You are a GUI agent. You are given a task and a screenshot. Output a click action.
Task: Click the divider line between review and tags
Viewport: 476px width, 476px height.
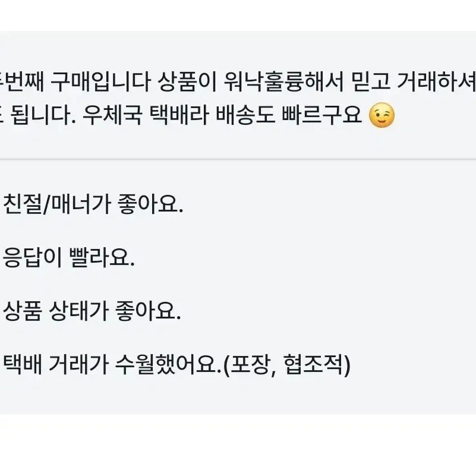tap(238, 159)
